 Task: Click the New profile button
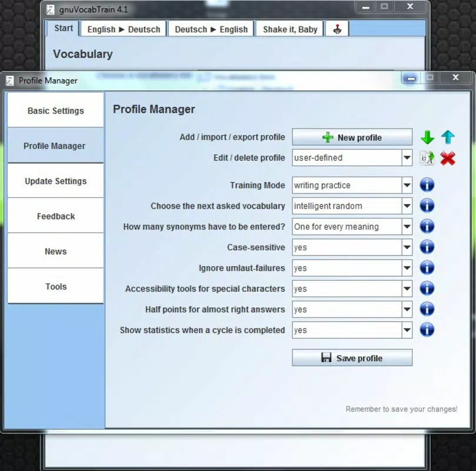point(352,137)
